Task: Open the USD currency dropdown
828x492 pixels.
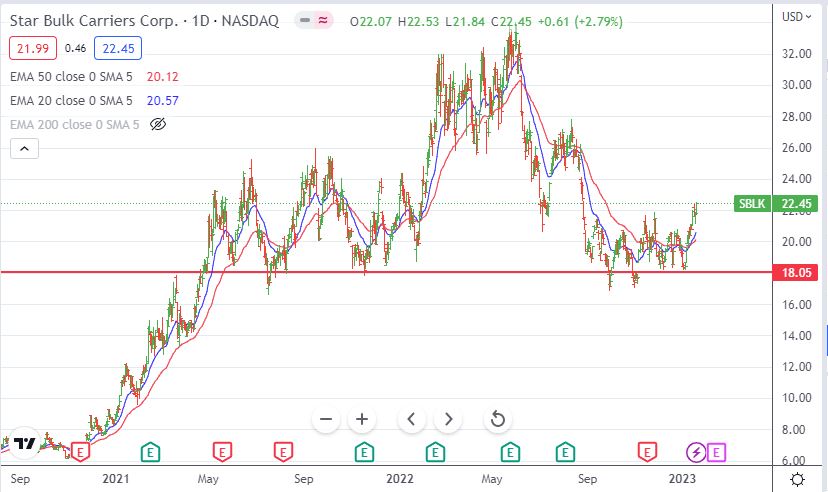Action: point(796,16)
